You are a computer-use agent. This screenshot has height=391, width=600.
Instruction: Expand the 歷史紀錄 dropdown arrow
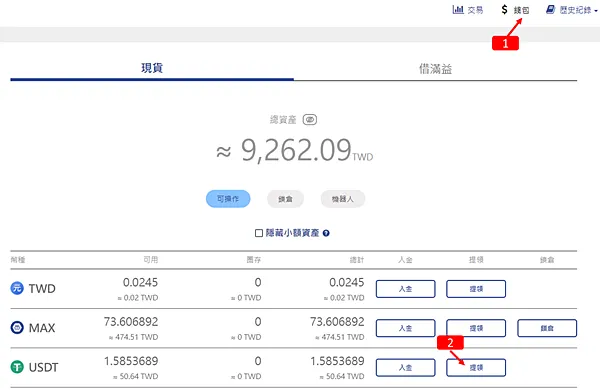point(596,11)
